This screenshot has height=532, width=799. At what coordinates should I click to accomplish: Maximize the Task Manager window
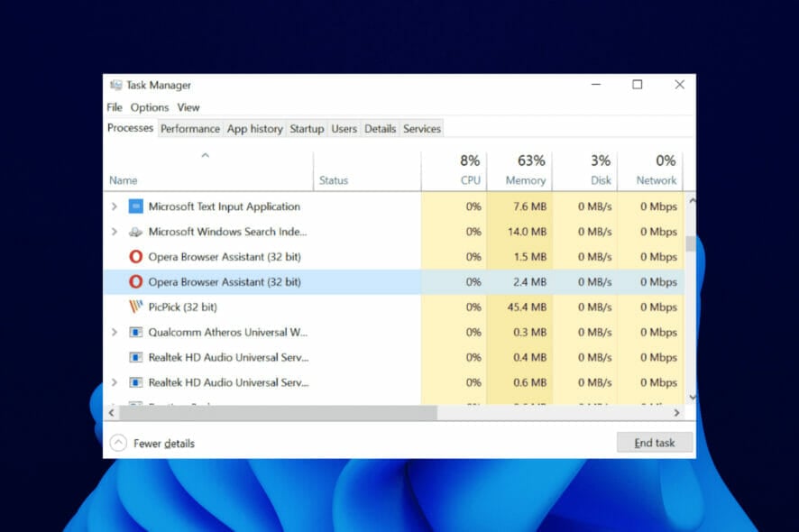click(x=638, y=85)
